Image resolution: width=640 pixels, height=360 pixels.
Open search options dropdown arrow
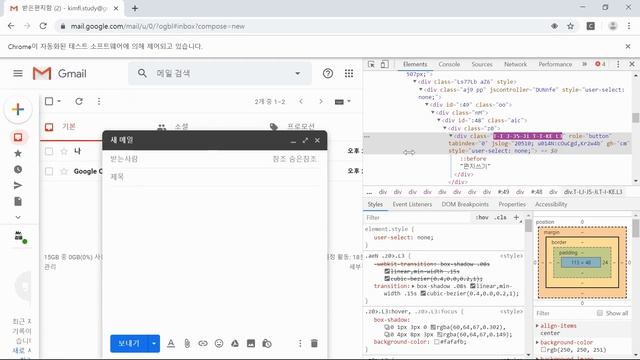tap(298, 73)
